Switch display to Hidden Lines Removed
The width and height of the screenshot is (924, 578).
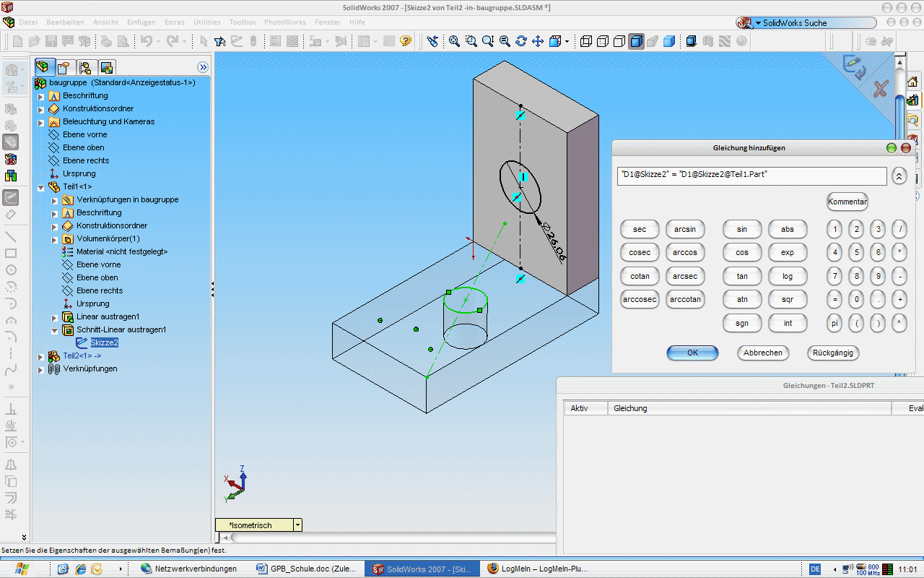[x=619, y=41]
